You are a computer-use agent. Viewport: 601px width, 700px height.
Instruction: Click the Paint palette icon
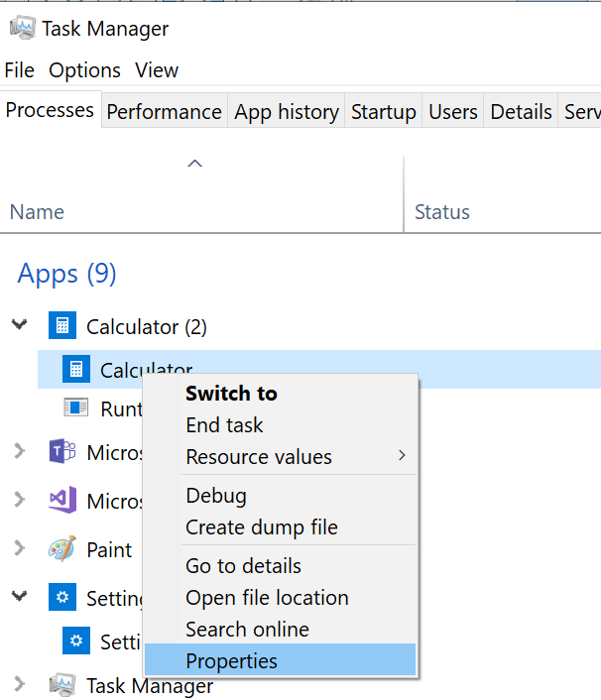(x=62, y=548)
